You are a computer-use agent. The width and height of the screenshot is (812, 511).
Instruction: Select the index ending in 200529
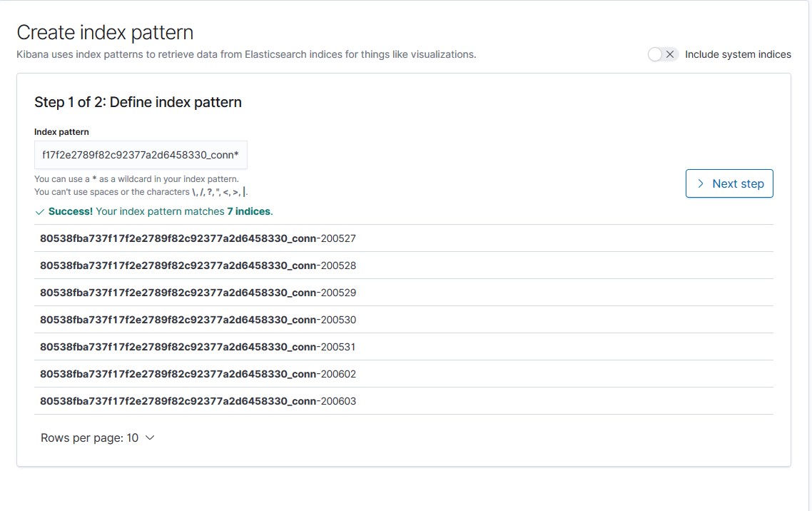(x=198, y=292)
